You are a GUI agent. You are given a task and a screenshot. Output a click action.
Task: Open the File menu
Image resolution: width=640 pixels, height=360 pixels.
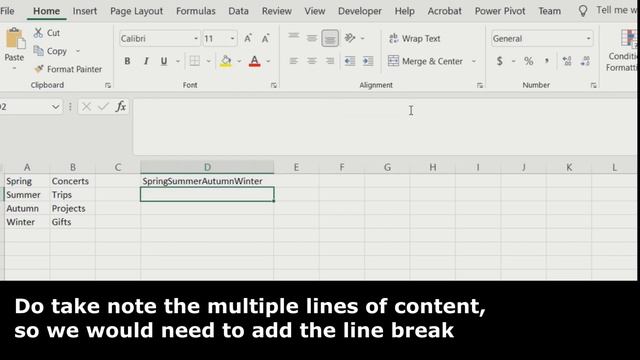(7, 11)
